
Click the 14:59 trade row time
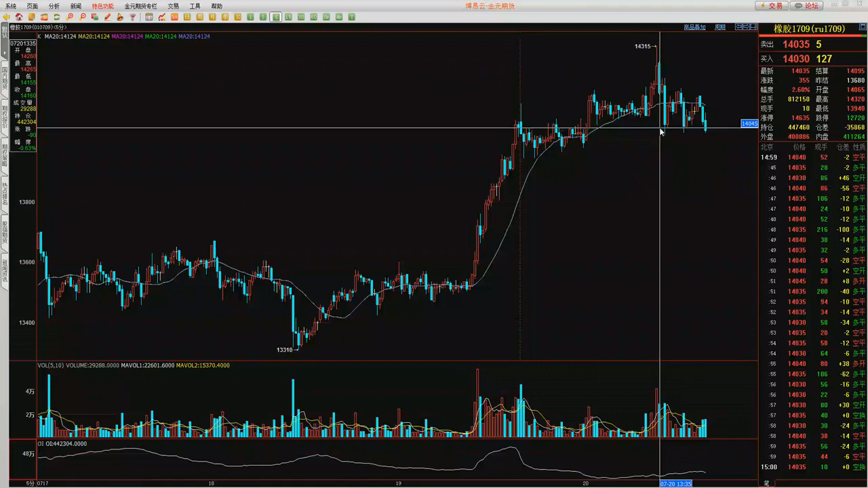768,157
